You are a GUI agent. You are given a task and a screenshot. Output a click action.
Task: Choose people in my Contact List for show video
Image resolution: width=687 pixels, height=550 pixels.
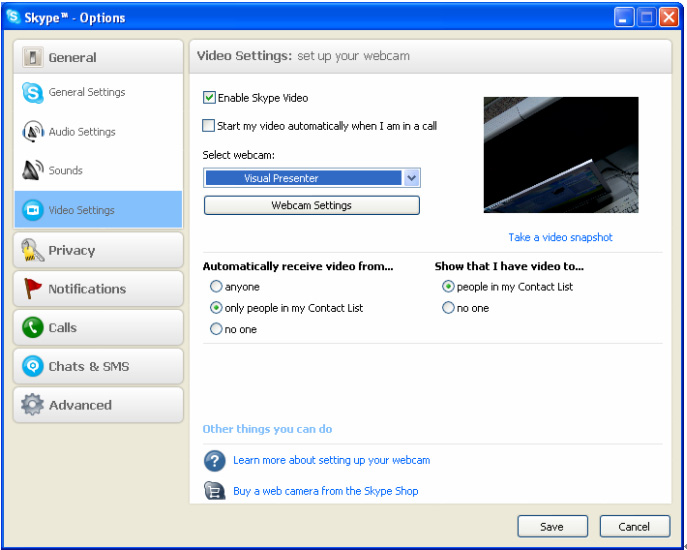pos(448,286)
